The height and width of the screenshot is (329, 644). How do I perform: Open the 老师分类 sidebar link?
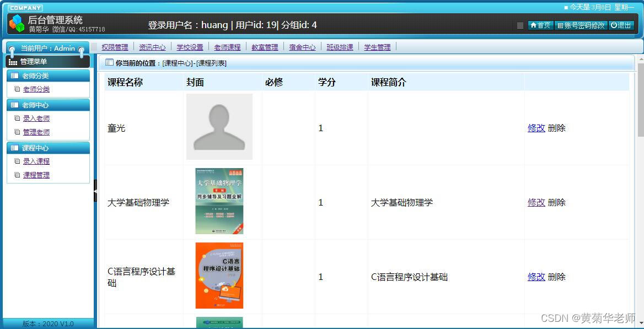point(36,89)
